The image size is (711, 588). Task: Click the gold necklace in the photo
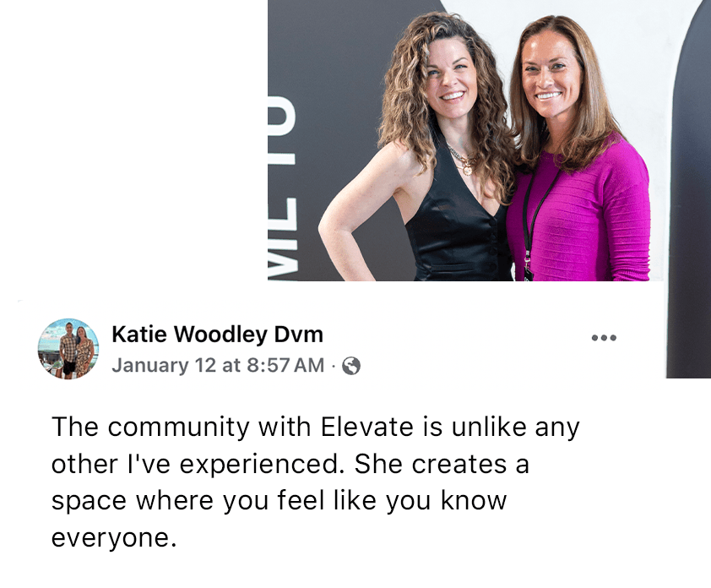462,161
